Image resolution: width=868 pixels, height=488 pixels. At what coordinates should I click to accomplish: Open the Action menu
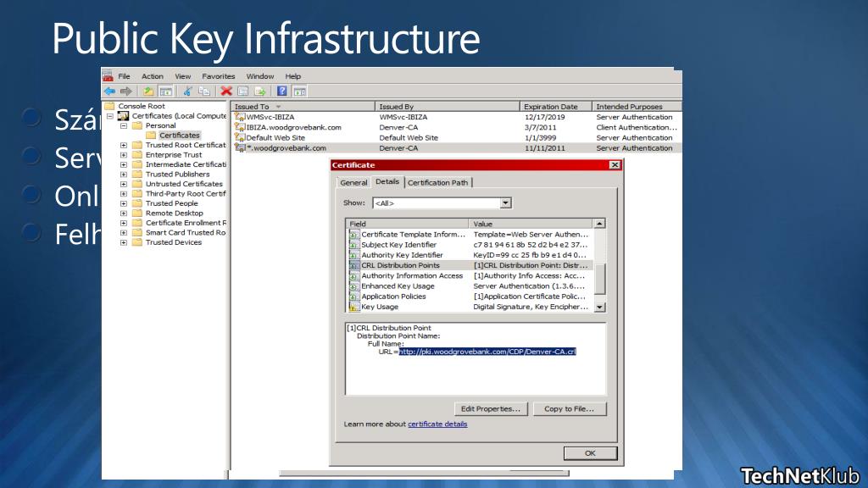point(153,76)
